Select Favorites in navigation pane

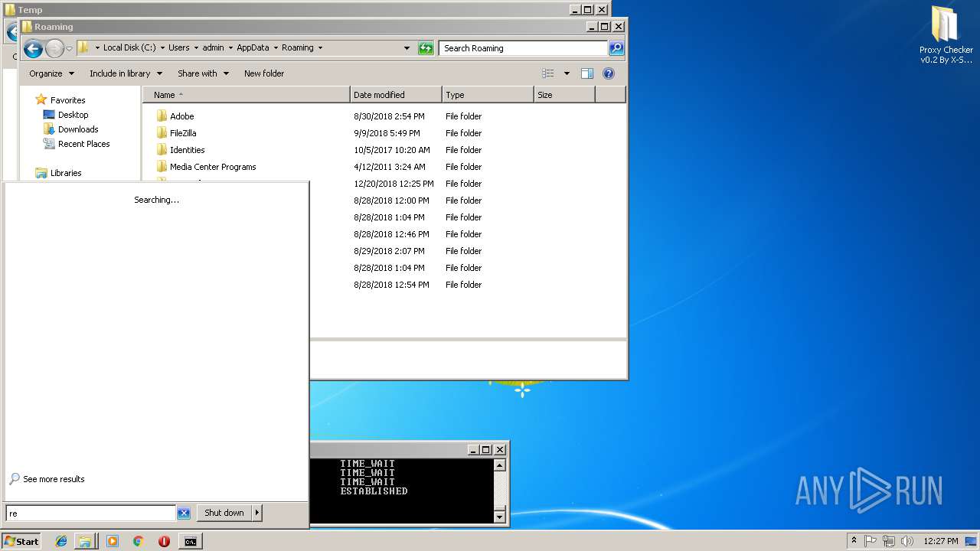67,100
